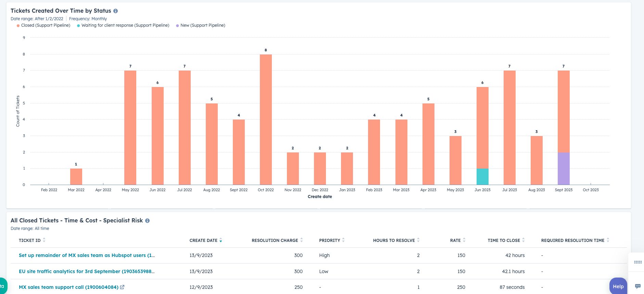Click the dotted grid icon on right edge
Image resolution: width=644 pixels, height=294 pixels.
(x=638, y=262)
